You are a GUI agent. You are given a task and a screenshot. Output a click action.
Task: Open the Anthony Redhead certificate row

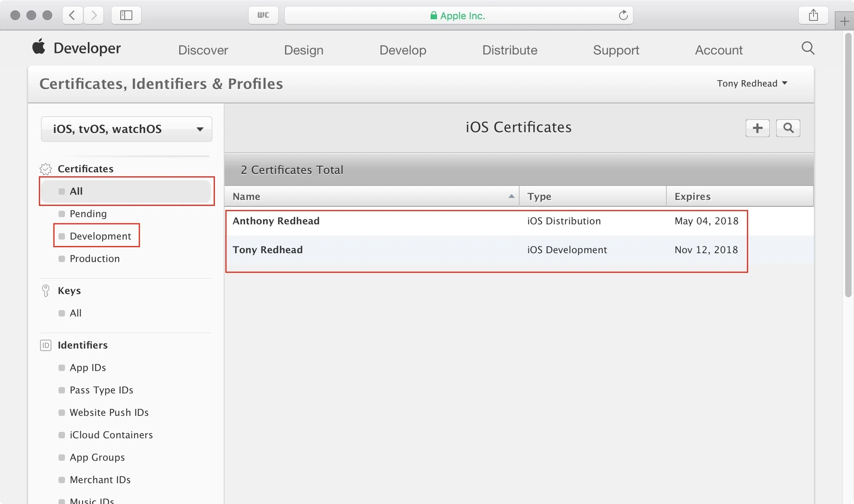[276, 221]
